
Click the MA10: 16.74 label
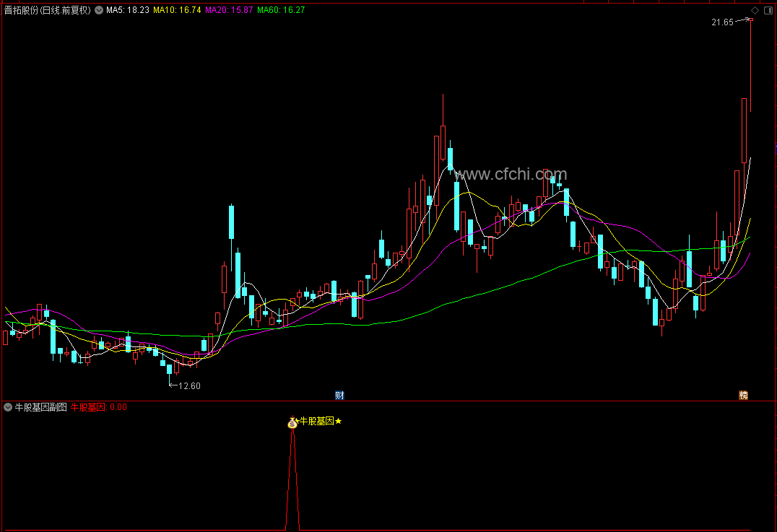coord(177,10)
